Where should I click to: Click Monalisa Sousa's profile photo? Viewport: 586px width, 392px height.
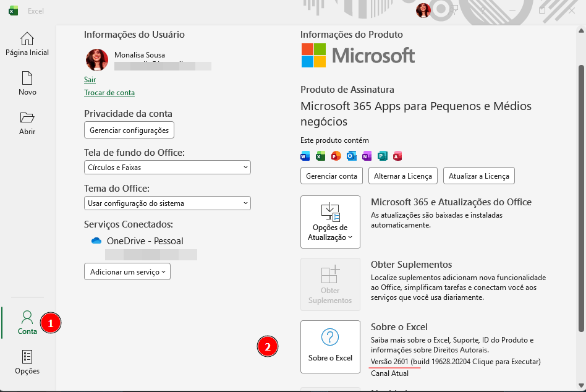[97, 60]
